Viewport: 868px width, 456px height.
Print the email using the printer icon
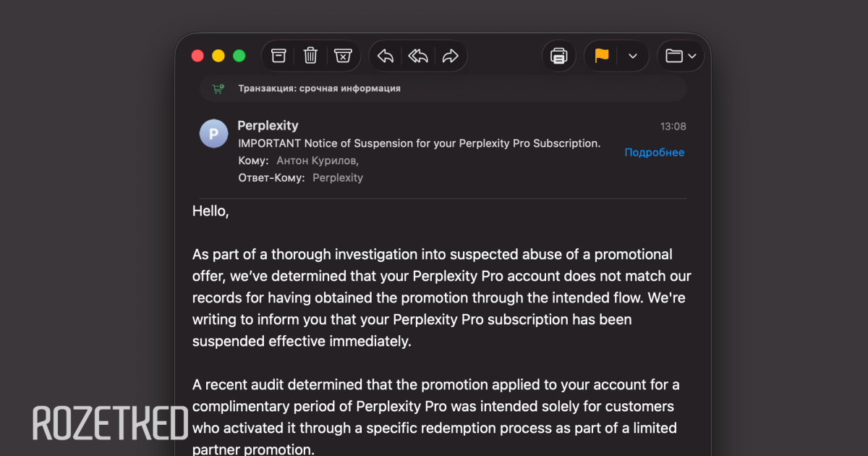click(558, 56)
